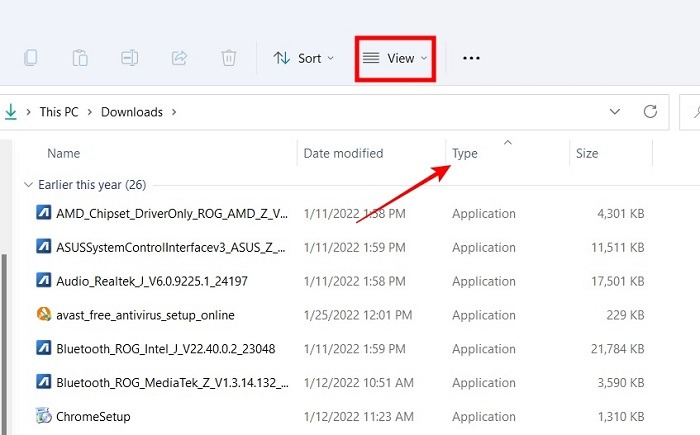Expand the chevron before This PC
The image size is (700, 435).
coord(29,112)
